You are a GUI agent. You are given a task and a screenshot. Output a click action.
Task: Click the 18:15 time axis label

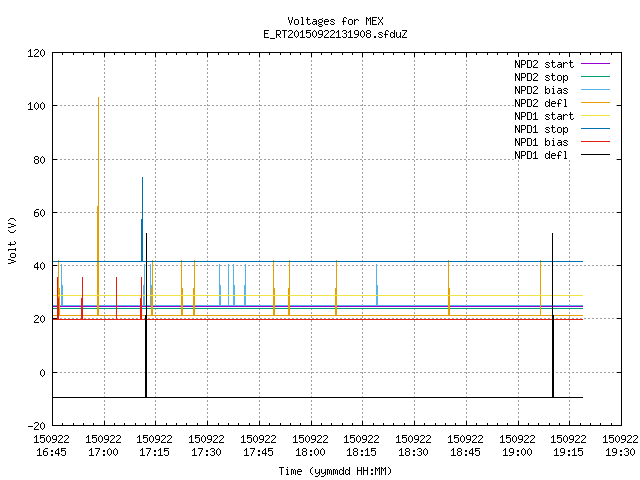(362, 453)
